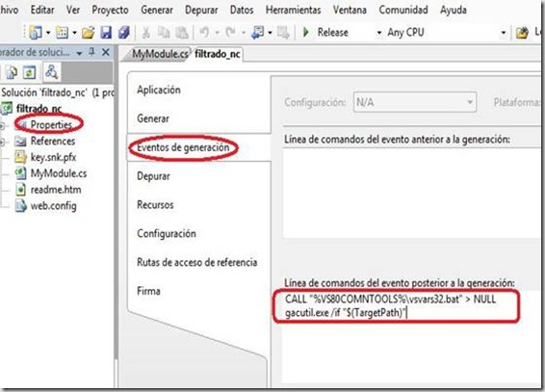Select the Eventos de generación section
This screenshot has width=545, height=392.
[183, 147]
